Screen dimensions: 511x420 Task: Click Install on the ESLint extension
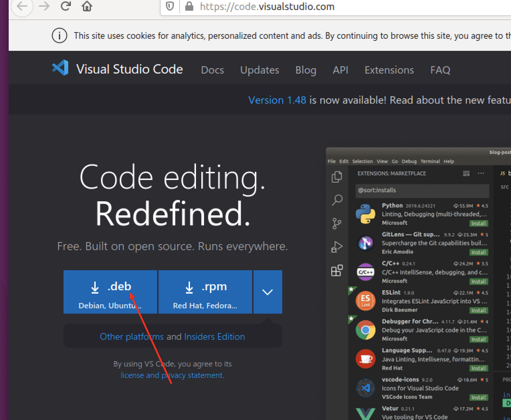(x=479, y=310)
